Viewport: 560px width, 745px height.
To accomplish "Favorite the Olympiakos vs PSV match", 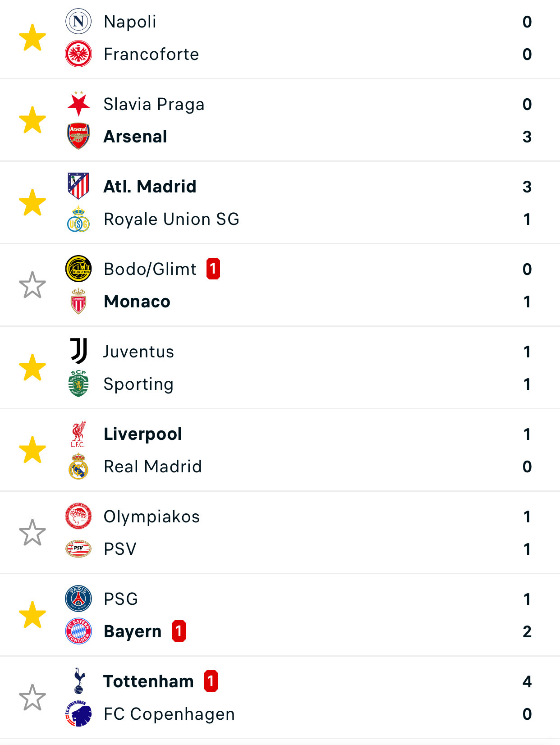I will click(32, 532).
